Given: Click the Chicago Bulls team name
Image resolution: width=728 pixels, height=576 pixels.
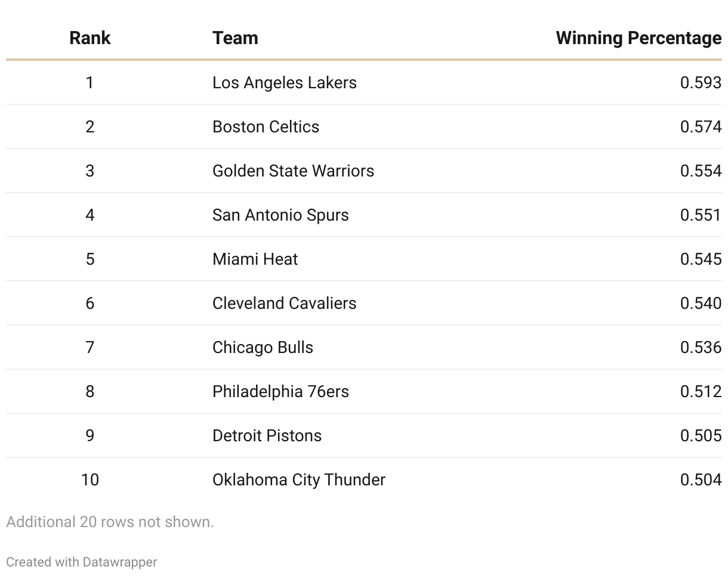Looking at the screenshot, I should pos(263,347).
